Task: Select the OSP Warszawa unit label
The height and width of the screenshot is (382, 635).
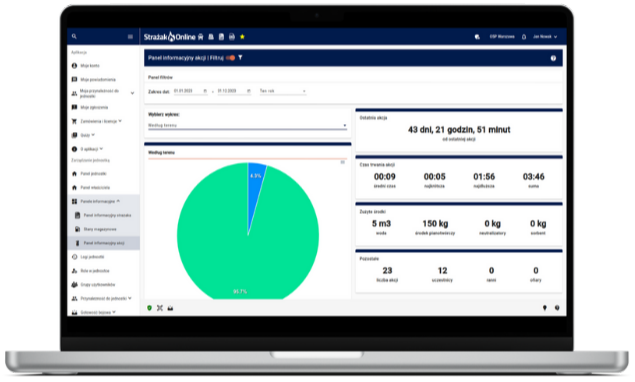Action: [502, 36]
